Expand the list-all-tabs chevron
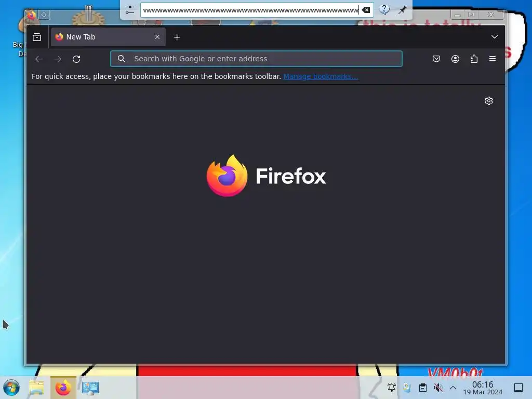The height and width of the screenshot is (399, 532). (x=495, y=37)
